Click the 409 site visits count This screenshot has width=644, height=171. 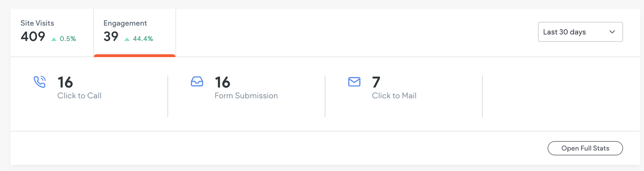[33, 36]
